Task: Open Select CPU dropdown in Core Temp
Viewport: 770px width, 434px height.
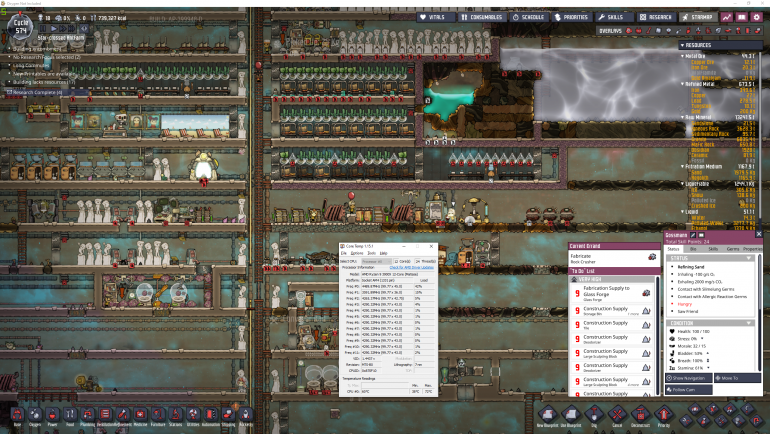Action: click(x=377, y=262)
